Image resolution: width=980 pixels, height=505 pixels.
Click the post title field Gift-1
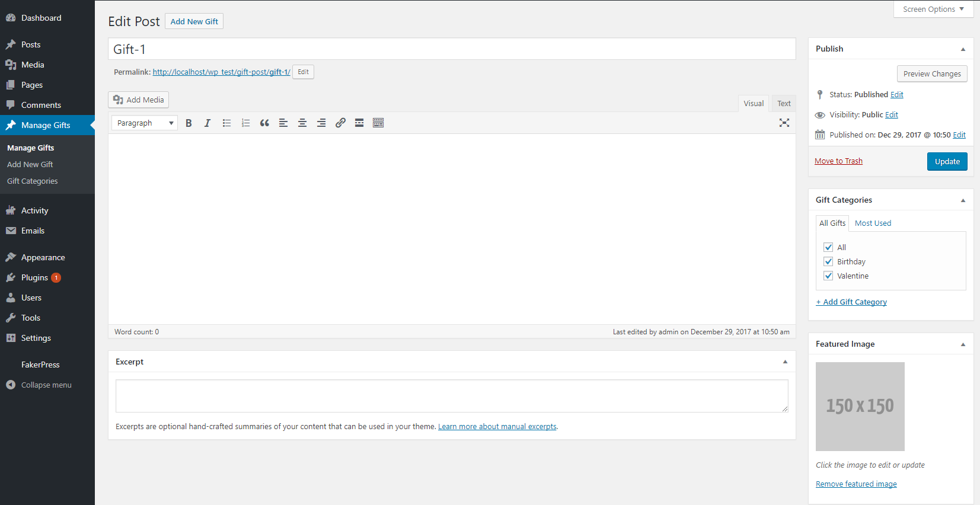pyautogui.click(x=452, y=49)
